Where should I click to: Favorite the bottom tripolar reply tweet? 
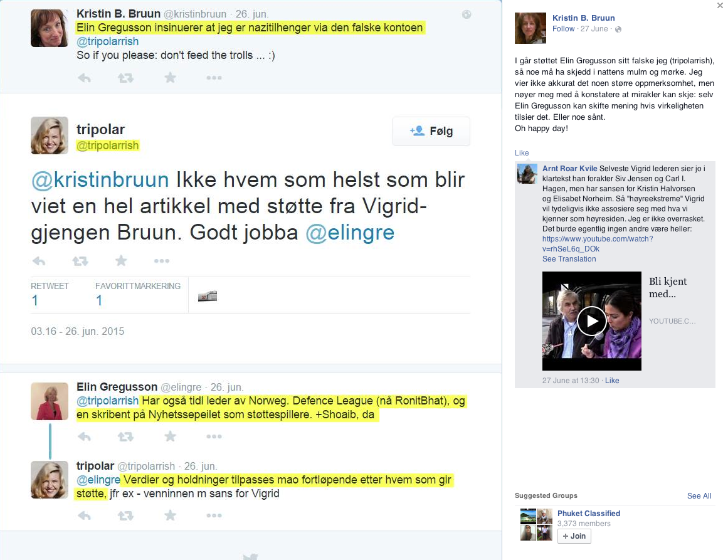(x=171, y=515)
